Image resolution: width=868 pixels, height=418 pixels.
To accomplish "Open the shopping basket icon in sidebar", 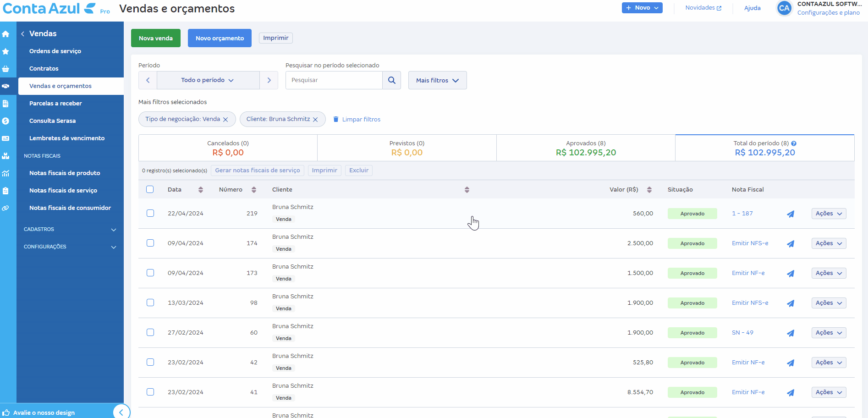I will [x=5, y=69].
